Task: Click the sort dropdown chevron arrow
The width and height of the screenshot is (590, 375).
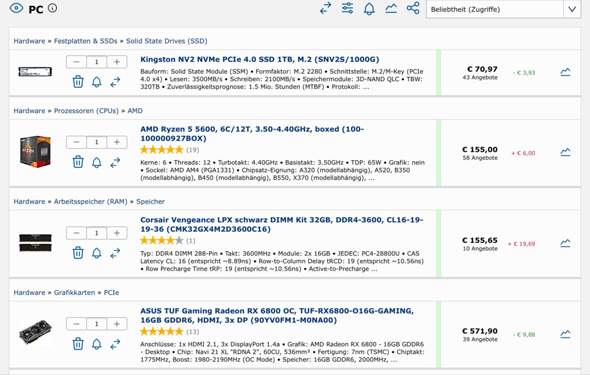Action: [x=572, y=9]
